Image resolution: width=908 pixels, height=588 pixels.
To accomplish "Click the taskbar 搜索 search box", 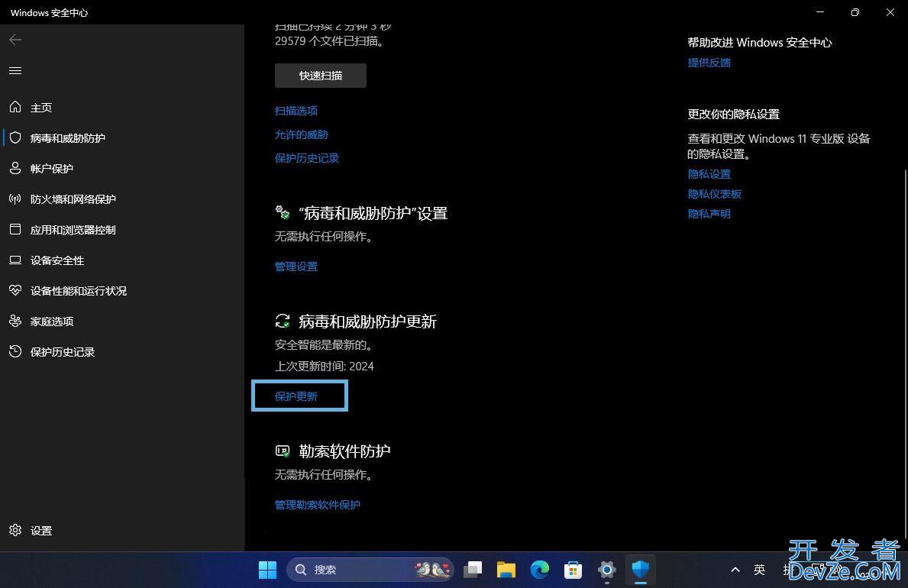I will [x=370, y=570].
